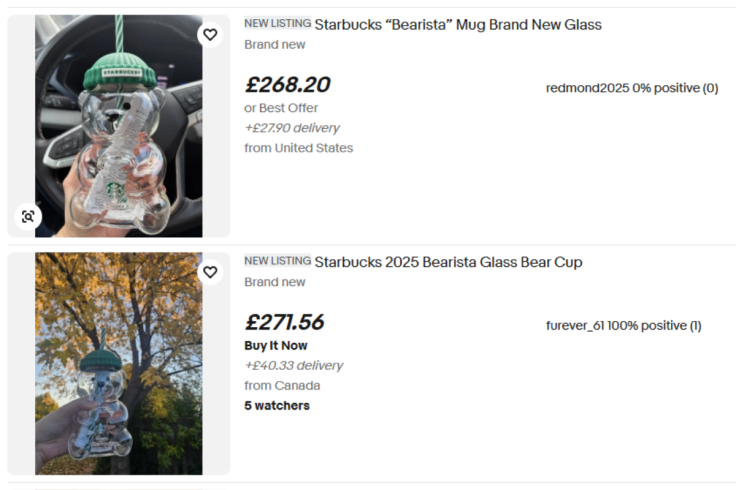Click "from Canada" location text

[x=282, y=386]
